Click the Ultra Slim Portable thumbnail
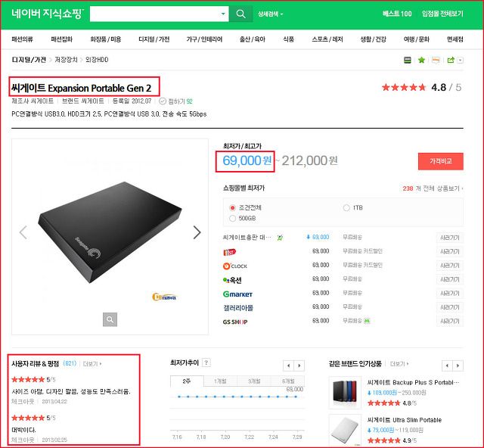Screen dimensions: 484x448 (x=345, y=430)
